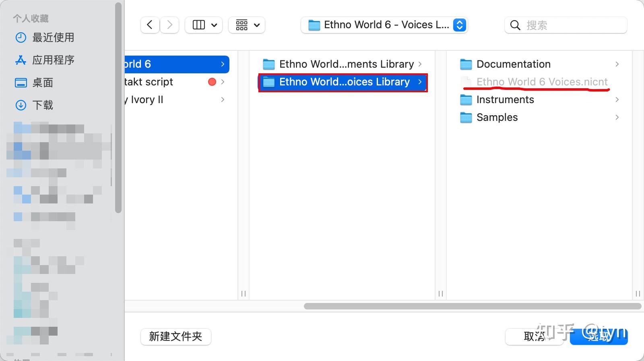
Task: Click the search field
Action: coord(566,25)
